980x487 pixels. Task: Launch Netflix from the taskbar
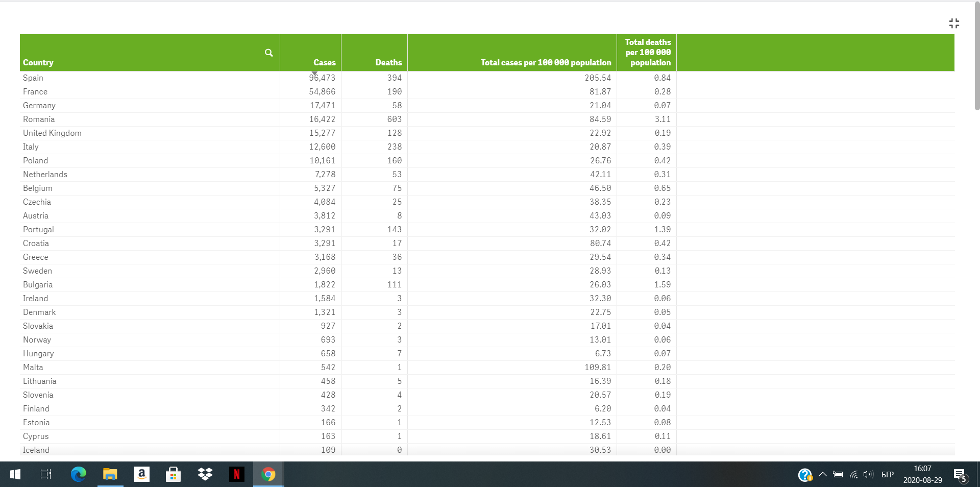[236, 474]
